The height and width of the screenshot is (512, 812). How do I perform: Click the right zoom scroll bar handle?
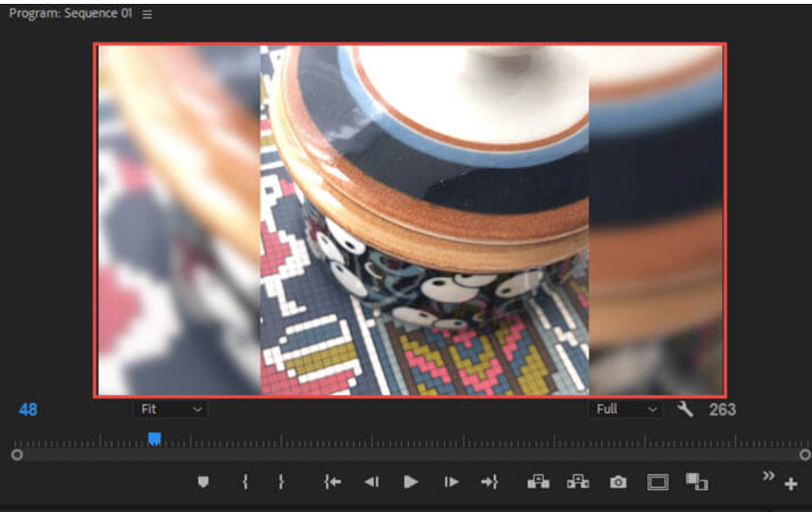(804, 455)
